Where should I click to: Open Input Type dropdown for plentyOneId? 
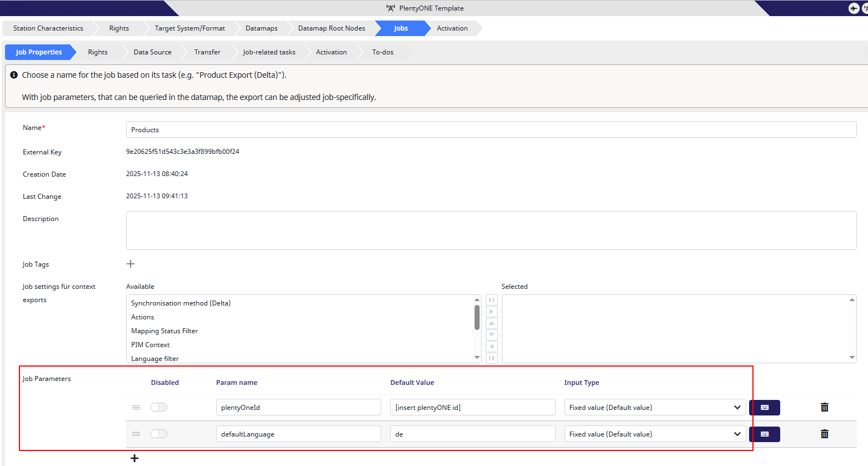pos(738,407)
